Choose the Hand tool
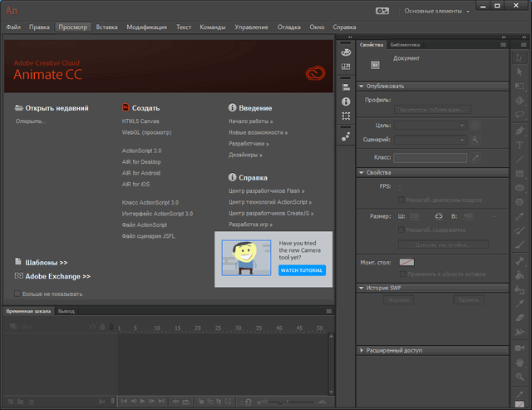The height and width of the screenshot is (410, 532). click(x=520, y=362)
